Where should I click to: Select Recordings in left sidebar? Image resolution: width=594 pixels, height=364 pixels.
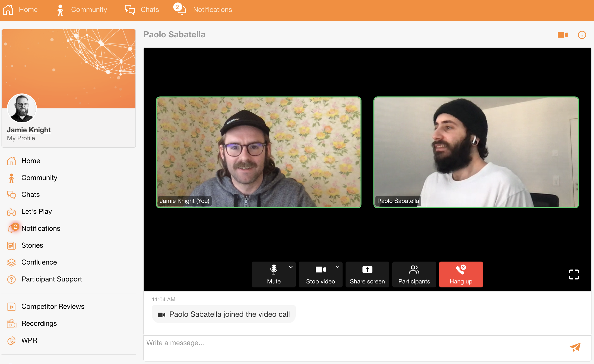click(39, 323)
